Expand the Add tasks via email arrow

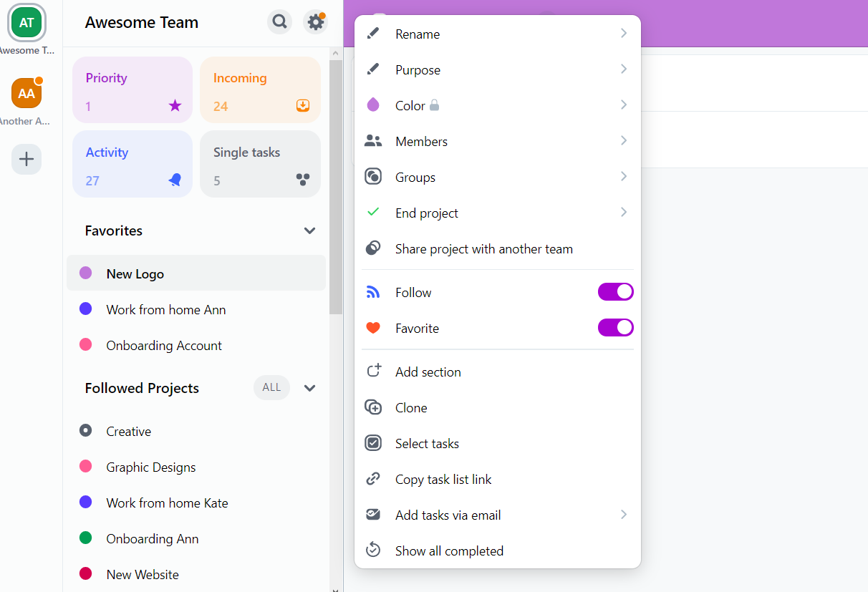(624, 515)
